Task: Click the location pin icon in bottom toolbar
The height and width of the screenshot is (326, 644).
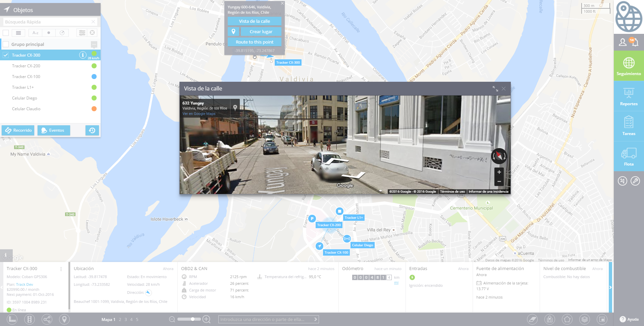Action: (x=64, y=319)
